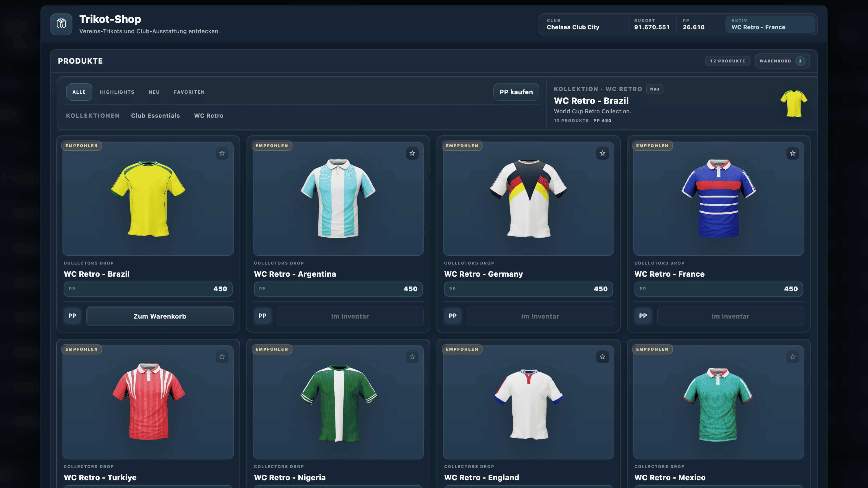868x488 pixels.
Task: Click Im Inventar button for Argentina
Action: point(350,316)
